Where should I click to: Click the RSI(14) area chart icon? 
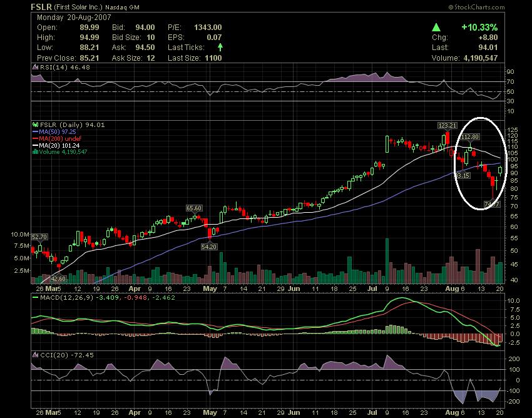35,67
